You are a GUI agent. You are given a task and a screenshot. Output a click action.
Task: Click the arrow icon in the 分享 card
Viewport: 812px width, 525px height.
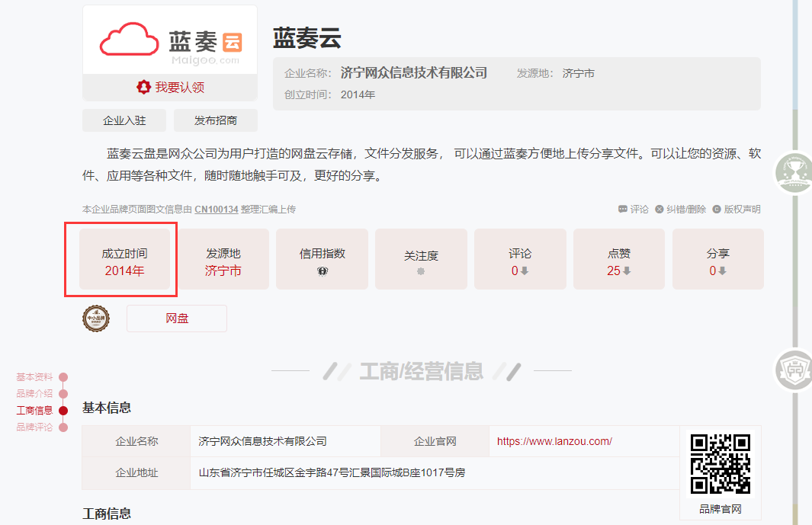(x=722, y=271)
